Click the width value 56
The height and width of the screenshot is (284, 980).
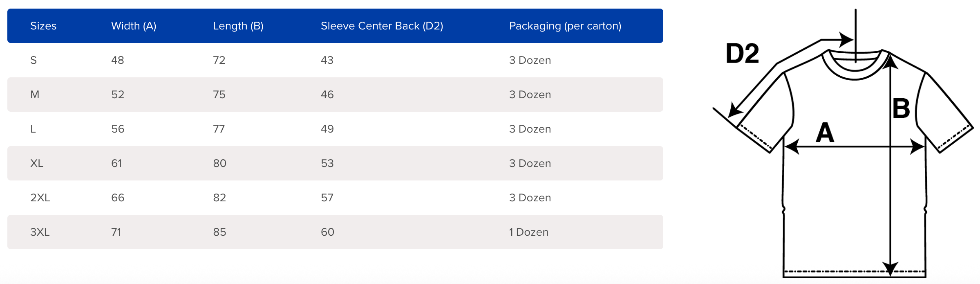tap(118, 129)
